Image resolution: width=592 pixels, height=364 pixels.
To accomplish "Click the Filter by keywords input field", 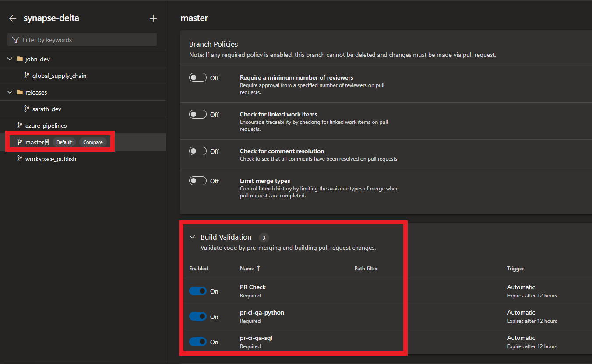I will pyautogui.click(x=82, y=40).
